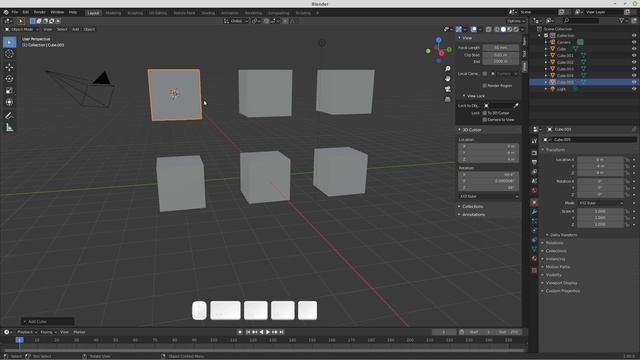Select the Annotate tool
The image size is (640, 360).
click(x=9, y=116)
